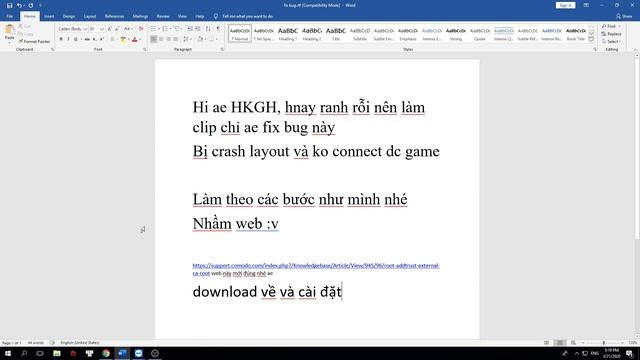The height and width of the screenshot is (360, 640).
Task: Open the Select dropdown in Editing group
Action: pos(611,42)
